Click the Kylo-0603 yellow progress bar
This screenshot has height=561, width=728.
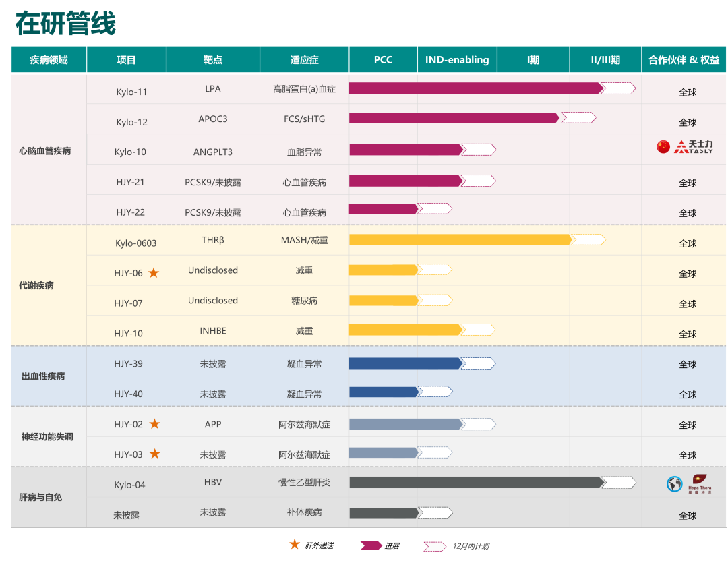[460, 239]
